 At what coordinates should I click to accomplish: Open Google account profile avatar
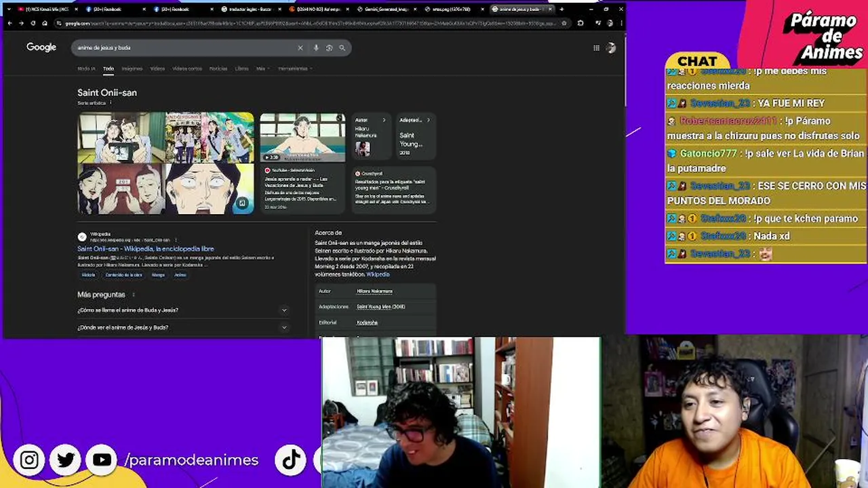pyautogui.click(x=611, y=47)
